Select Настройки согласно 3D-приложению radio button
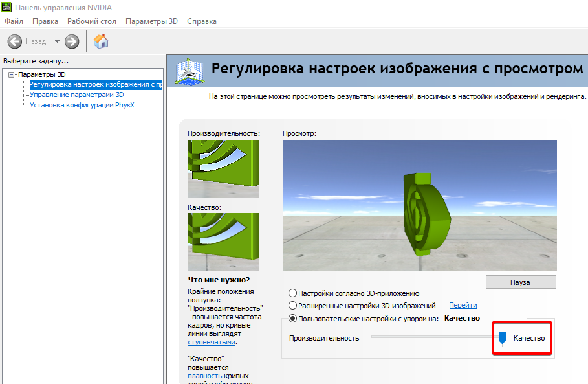This screenshot has width=588, height=384. click(293, 293)
